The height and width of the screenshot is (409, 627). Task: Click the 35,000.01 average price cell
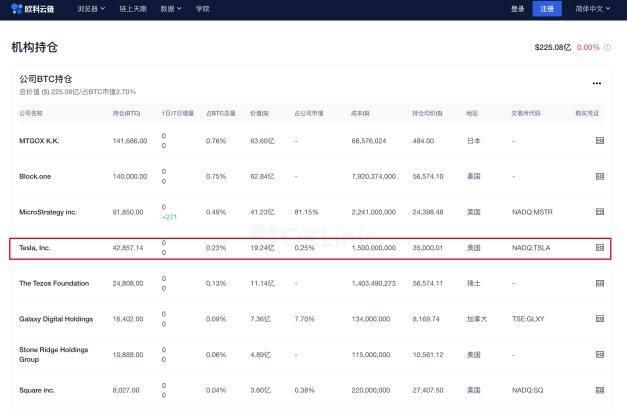[427, 247]
